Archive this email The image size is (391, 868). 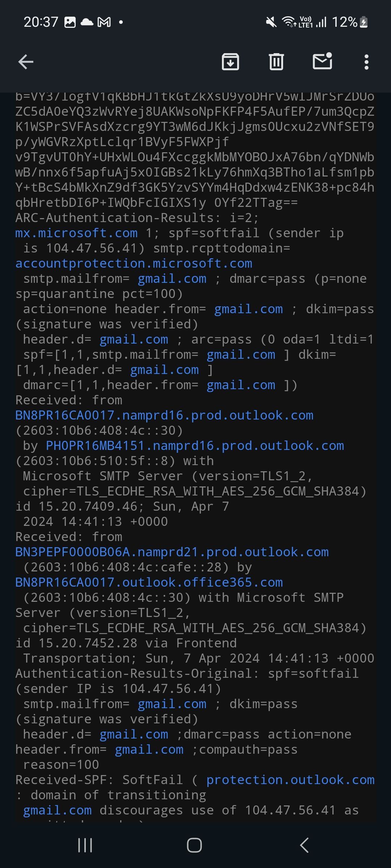click(230, 61)
